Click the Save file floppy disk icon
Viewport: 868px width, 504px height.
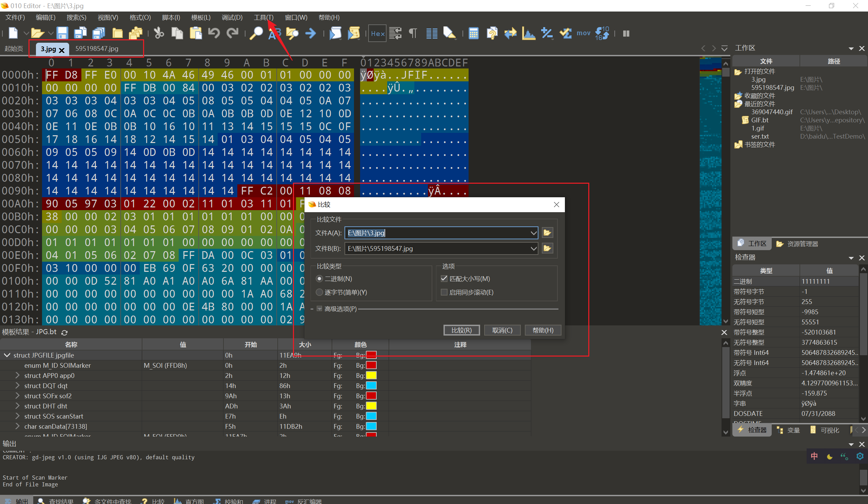tap(62, 33)
